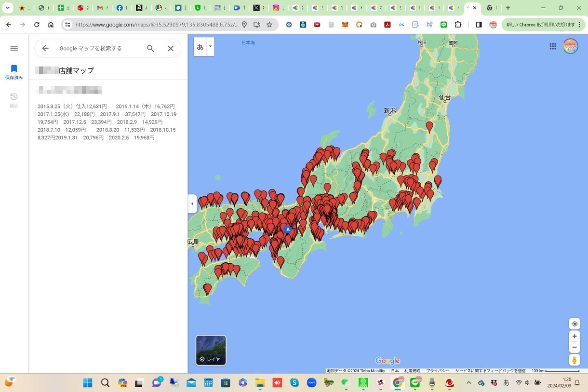Open the notification bell in taskbar
Image resolution: width=588 pixels, height=392 pixels.
coord(577,383)
